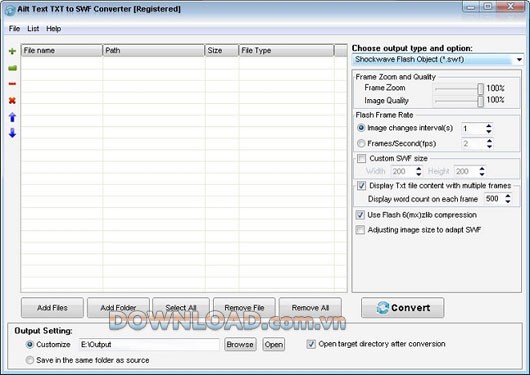Increase the image changes interval value

(x=489, y=125)
